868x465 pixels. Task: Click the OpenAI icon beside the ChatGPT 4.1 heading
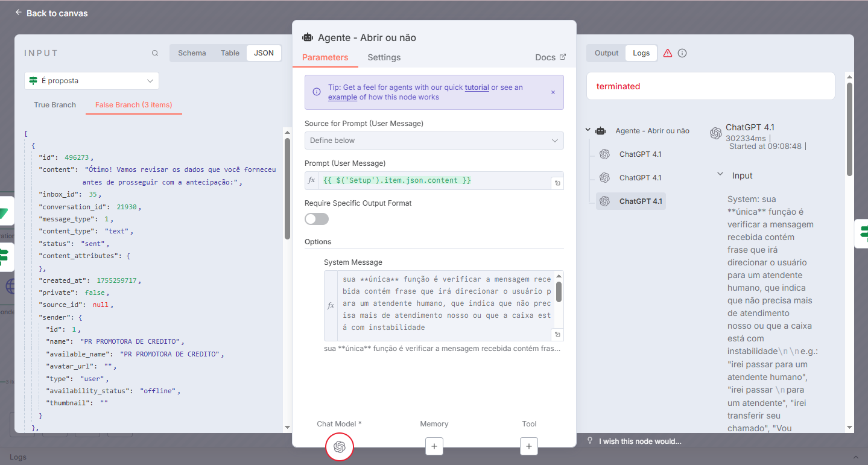click(x=716, y=133)
